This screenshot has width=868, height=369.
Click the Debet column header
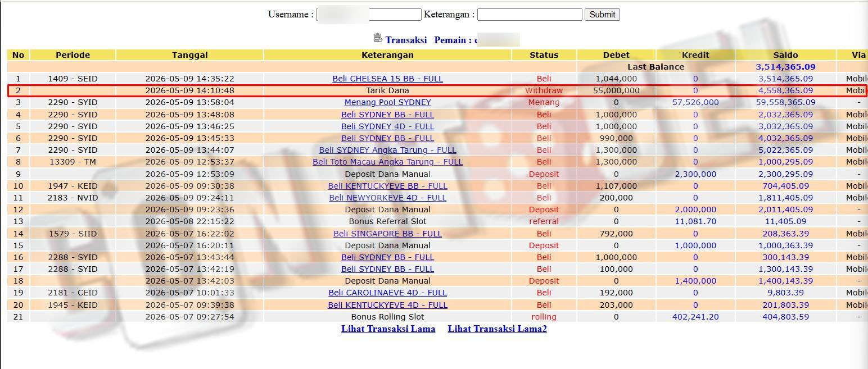616,55
